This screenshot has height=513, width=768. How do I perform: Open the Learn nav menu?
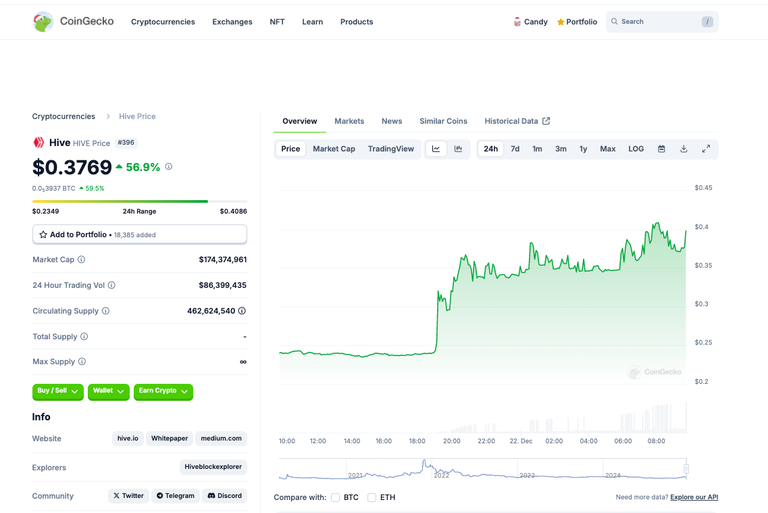click(312, 22)
